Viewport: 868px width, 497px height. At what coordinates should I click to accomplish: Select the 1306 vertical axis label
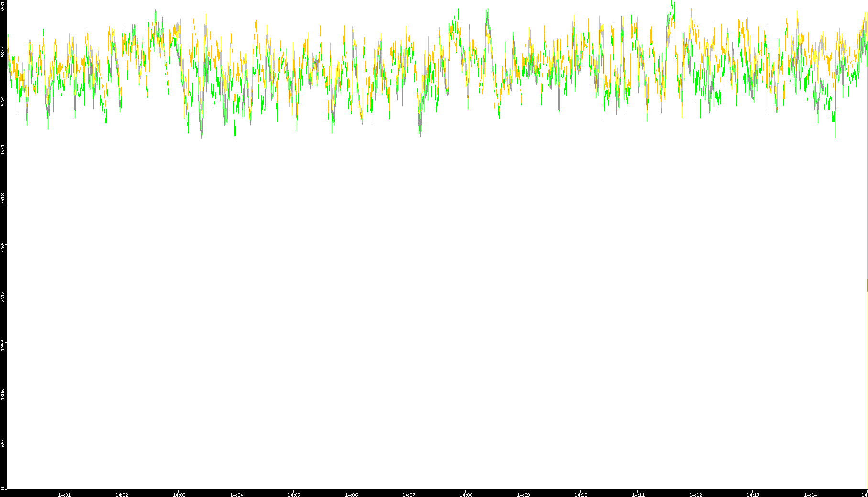(x=3, y=394)
